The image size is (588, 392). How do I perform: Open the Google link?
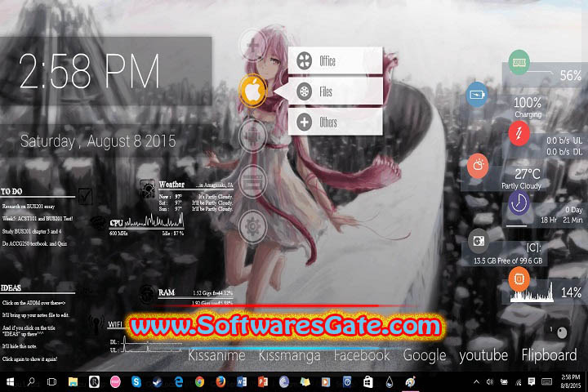[425, 355]
